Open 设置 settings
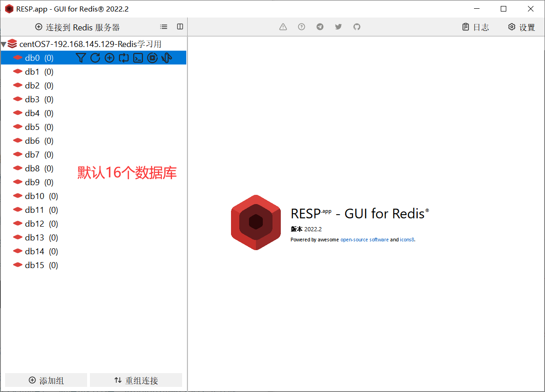The height and width of the screenshot is (392, 545). point(521,27)
